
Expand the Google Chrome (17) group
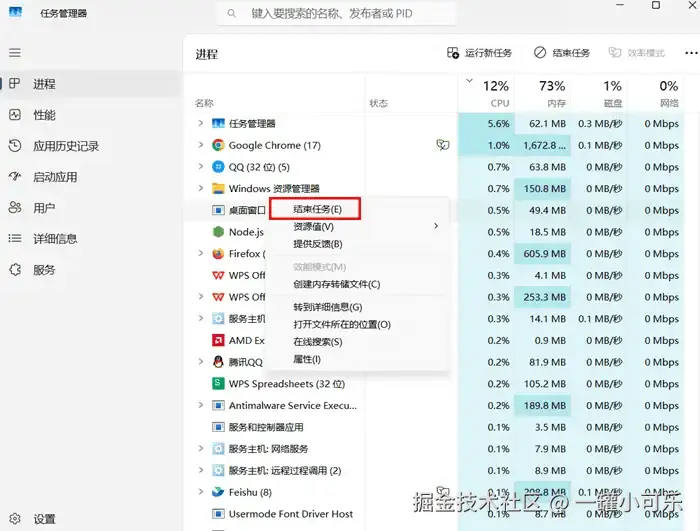200,145
